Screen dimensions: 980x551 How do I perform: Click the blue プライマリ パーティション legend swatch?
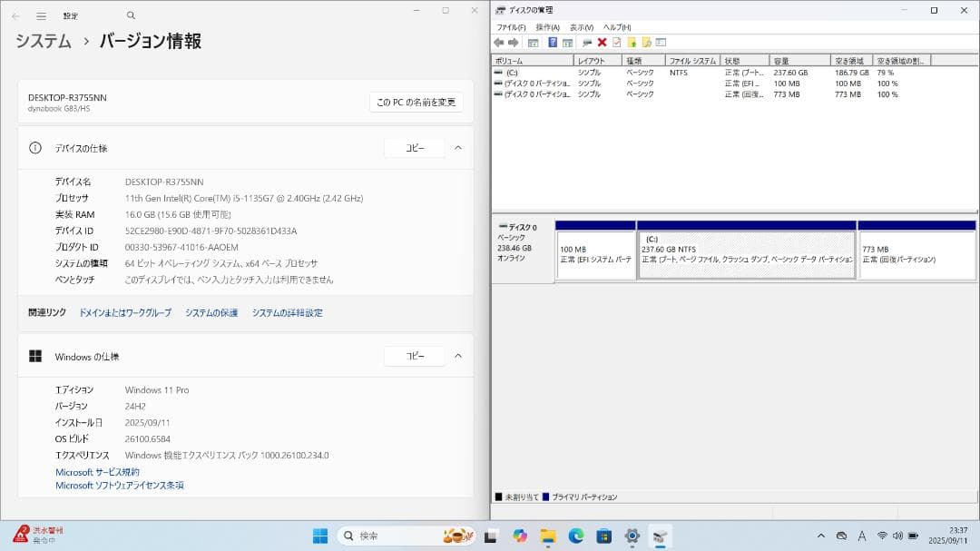tap(546, 497)
